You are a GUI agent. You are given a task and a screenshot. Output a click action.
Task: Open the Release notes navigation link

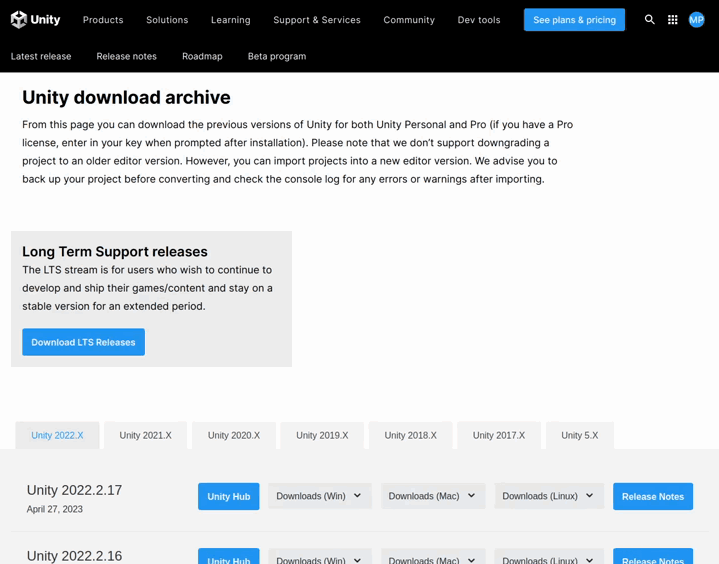[127, 56]
